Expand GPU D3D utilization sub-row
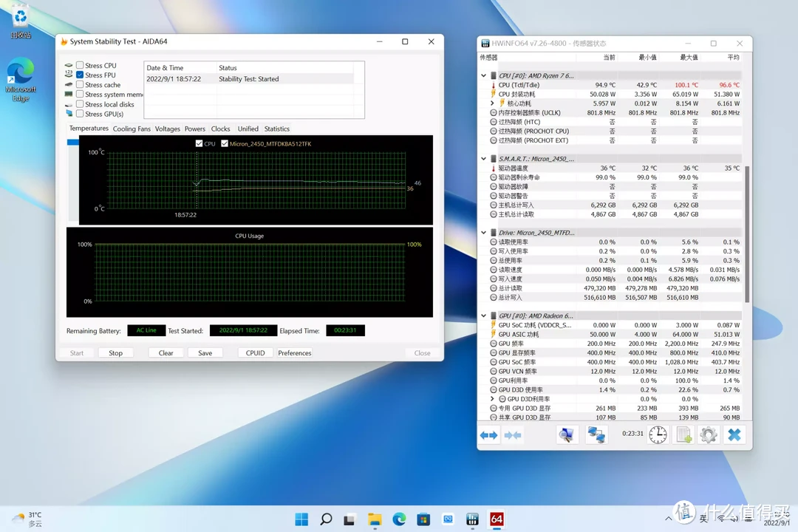The image size is (798, 532). click(x=492, y=399)
